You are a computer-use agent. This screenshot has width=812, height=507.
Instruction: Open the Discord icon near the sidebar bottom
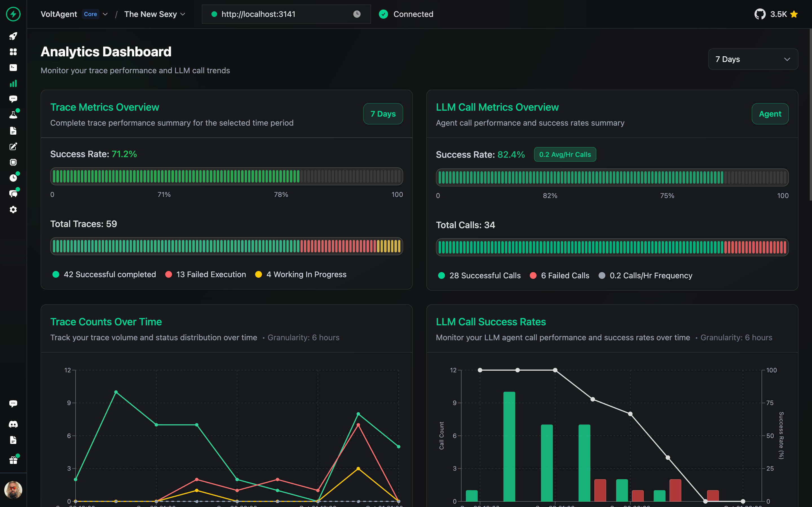13,424
